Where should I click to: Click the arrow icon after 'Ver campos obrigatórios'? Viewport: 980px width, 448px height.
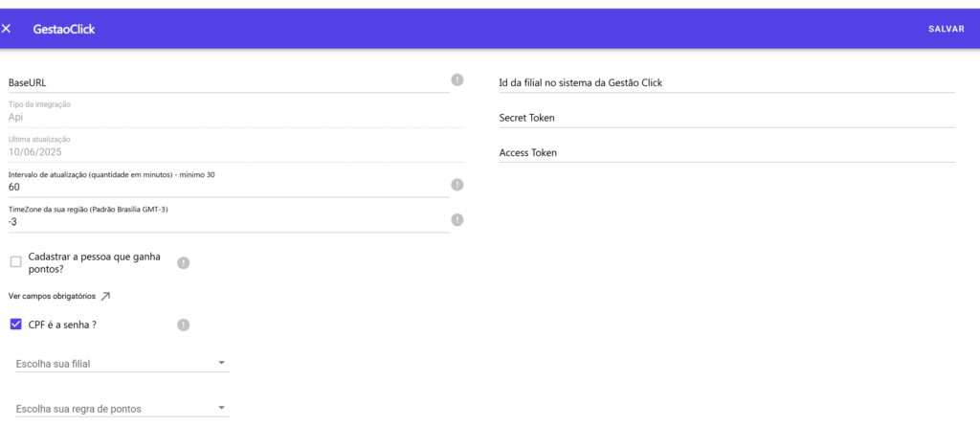106,296
